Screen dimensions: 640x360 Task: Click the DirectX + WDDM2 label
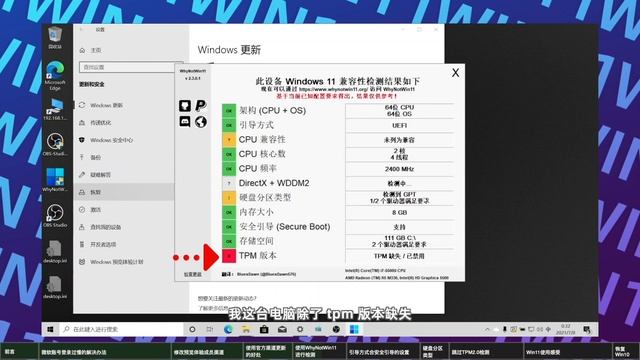274,183
